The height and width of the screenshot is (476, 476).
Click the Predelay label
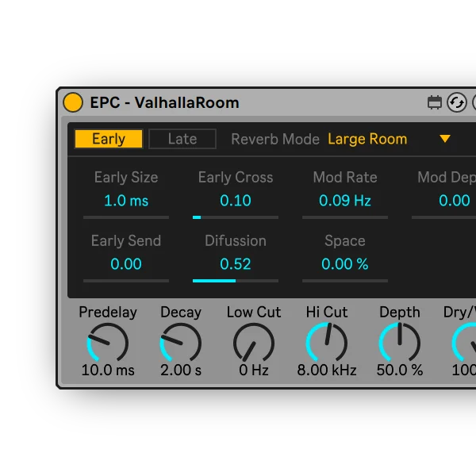pyautogui.click(x=108, y=312)
